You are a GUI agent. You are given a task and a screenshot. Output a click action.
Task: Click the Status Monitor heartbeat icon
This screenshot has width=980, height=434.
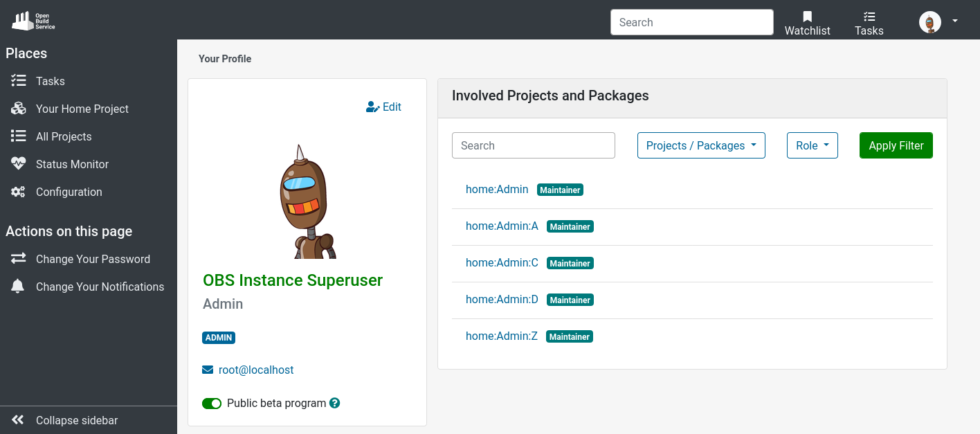[x=18, y=164]
